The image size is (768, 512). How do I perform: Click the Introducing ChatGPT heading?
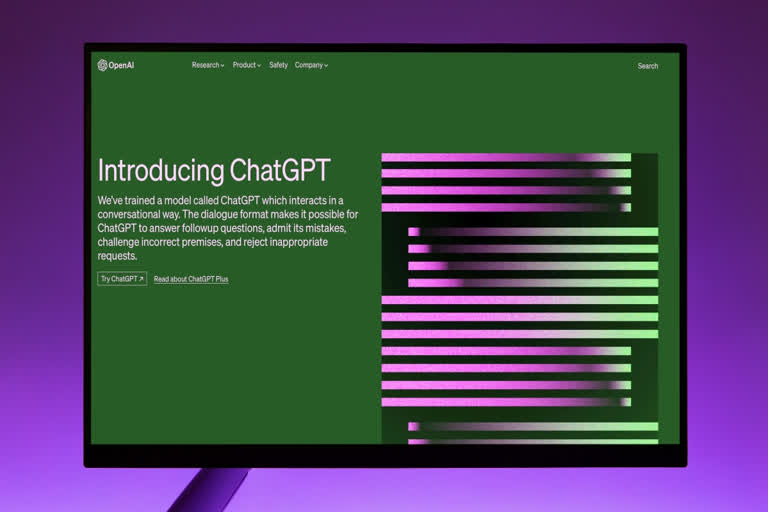coord(214,169)
